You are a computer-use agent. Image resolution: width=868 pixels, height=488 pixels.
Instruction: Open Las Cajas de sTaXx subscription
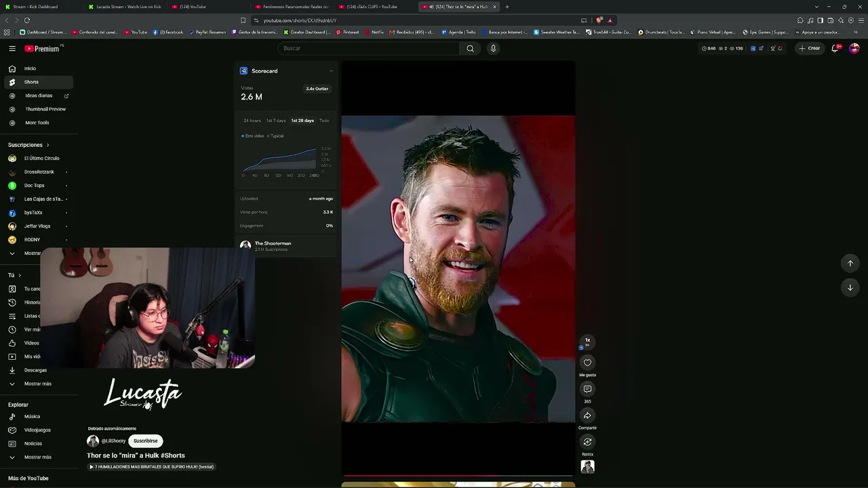pos(39,199)
